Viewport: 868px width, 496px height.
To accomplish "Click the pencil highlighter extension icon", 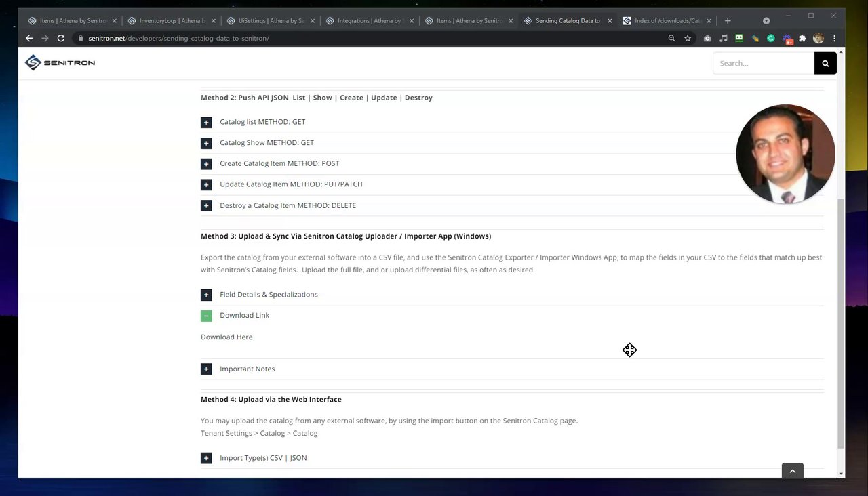I will (x=755, y=39).
